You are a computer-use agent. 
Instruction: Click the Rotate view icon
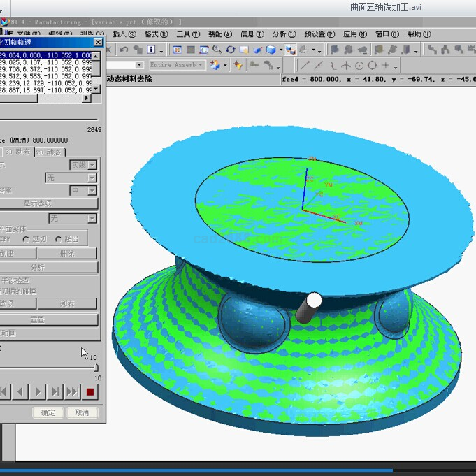pos(230,50)
